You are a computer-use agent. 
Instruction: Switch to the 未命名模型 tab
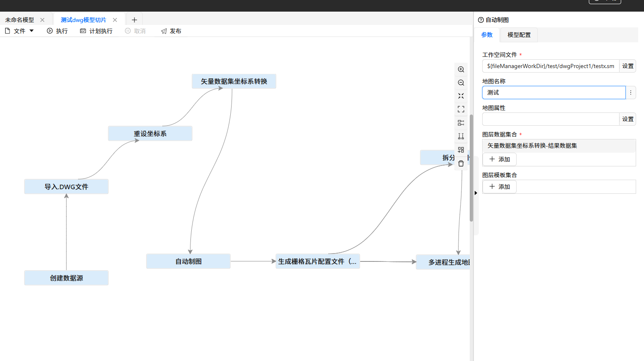[x=20, y=20]
